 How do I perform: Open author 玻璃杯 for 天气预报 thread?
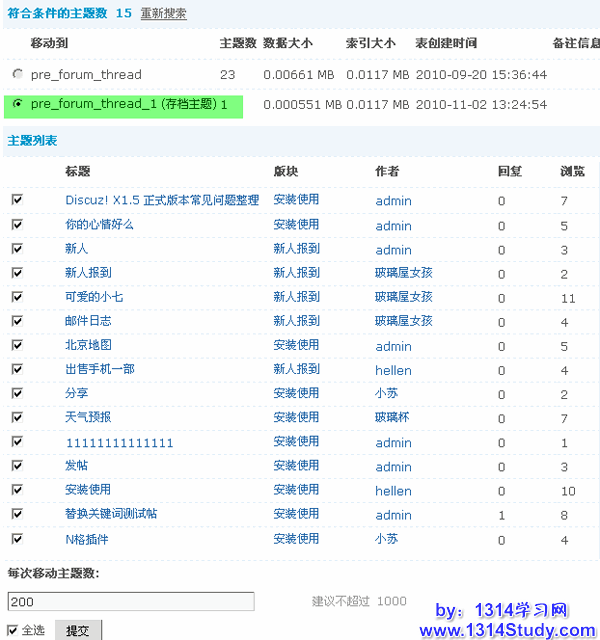pyautogui.click(x=392, y=418)
